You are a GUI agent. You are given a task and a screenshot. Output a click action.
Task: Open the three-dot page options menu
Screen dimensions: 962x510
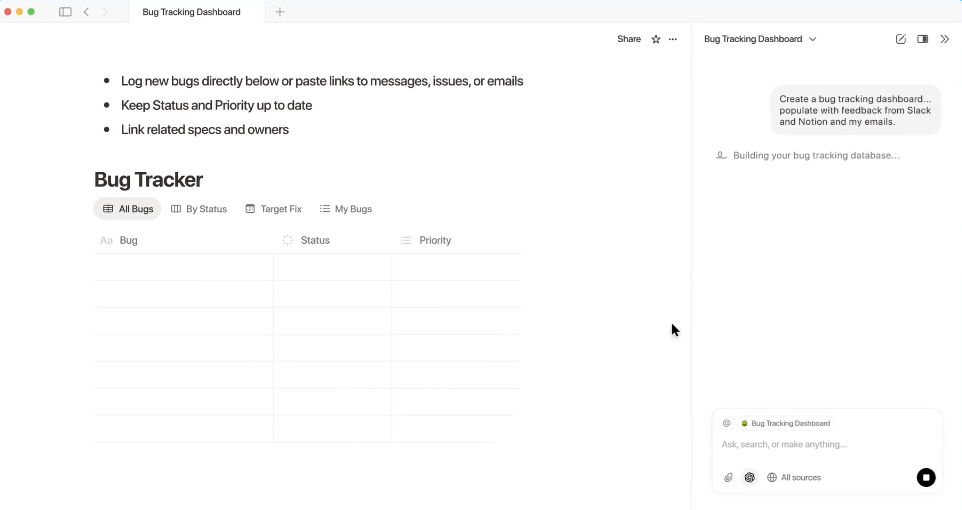tap(673, 39)
